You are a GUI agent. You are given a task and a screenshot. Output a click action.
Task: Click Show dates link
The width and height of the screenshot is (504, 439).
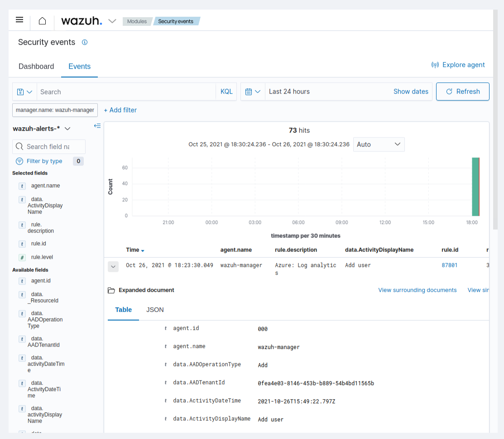[x=411, y=91]
